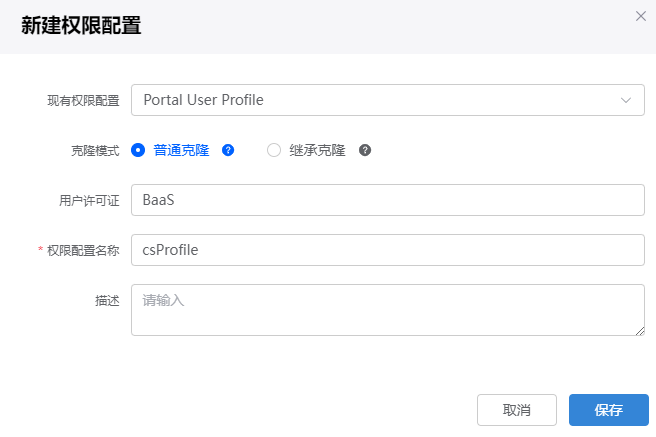Click the 用户许可证 field label
The width and height of the screenshot is (656, 437).
89,201
